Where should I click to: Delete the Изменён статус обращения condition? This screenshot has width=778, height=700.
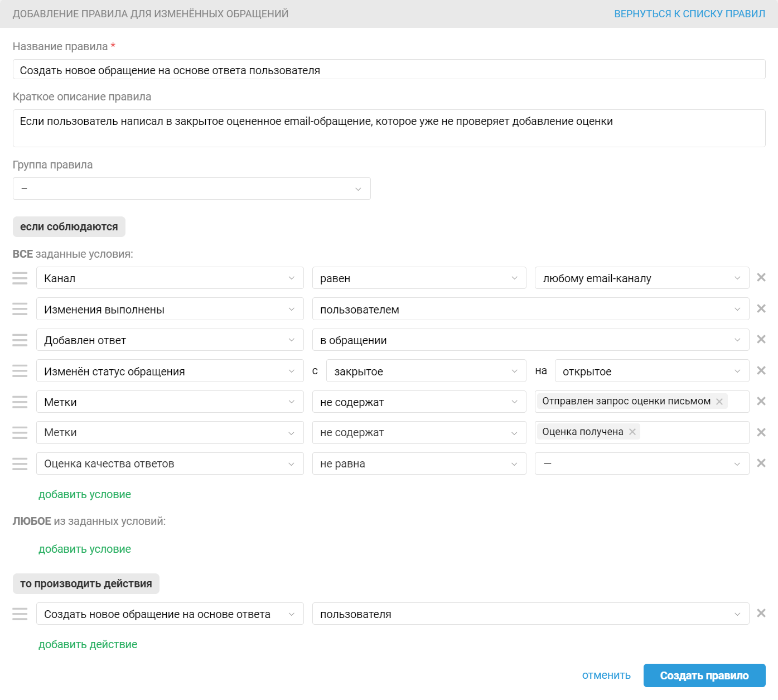[x=761, y=370]
